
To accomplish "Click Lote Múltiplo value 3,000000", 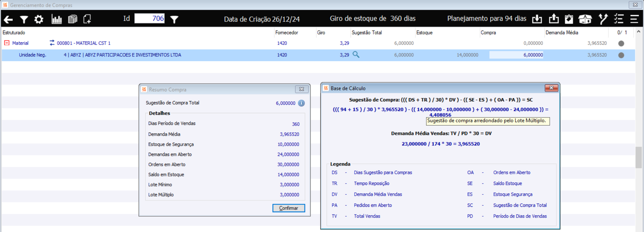I will tap(289, 195).
